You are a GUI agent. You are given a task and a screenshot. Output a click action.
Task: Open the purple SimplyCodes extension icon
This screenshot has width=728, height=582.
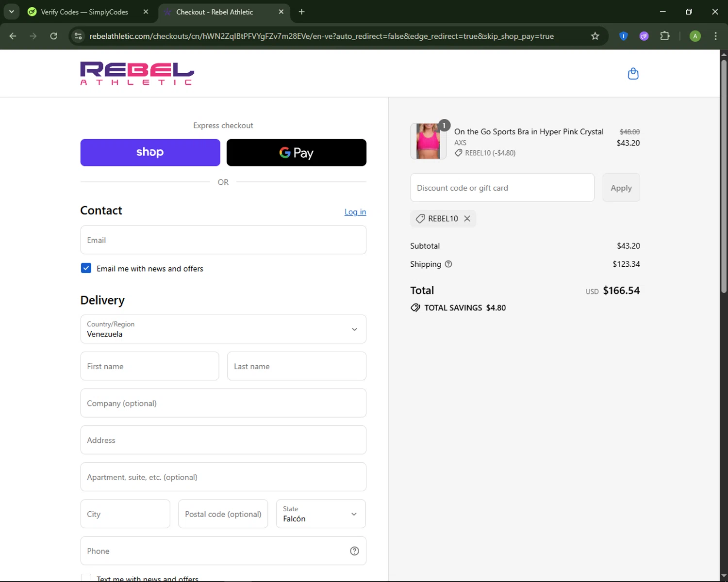[x=644, y=36]
